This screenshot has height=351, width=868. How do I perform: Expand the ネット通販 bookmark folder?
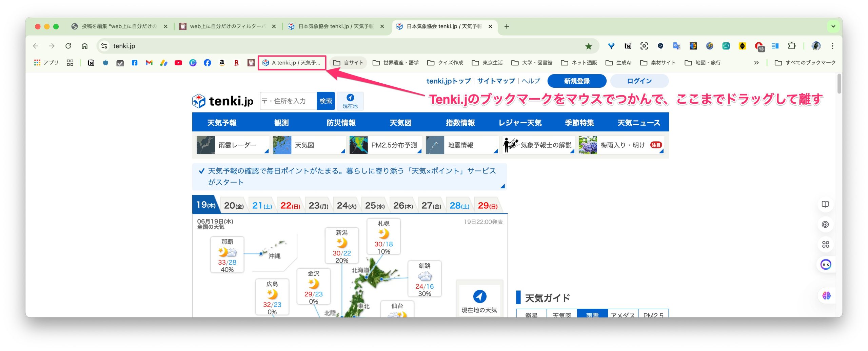579,63
